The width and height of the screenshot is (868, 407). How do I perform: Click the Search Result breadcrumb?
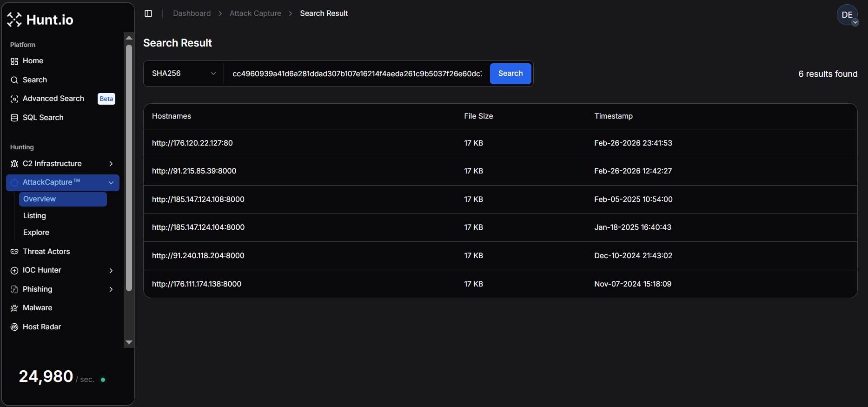pyautogui.click(x=324, y=13)
